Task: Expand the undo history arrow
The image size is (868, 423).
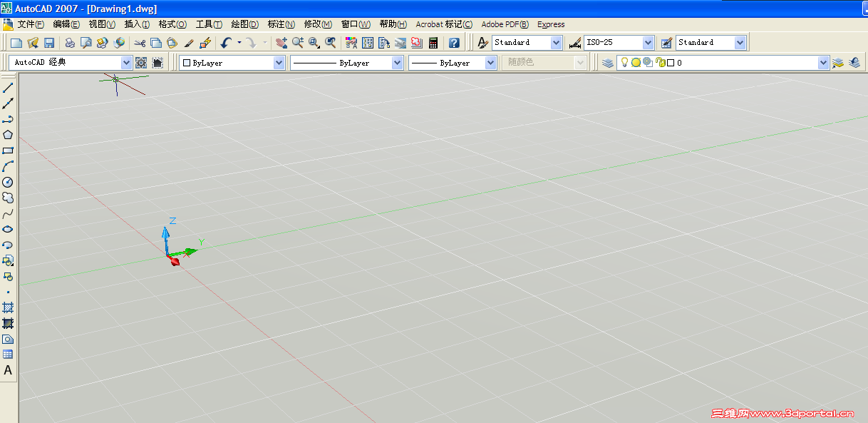Action: 239,43
